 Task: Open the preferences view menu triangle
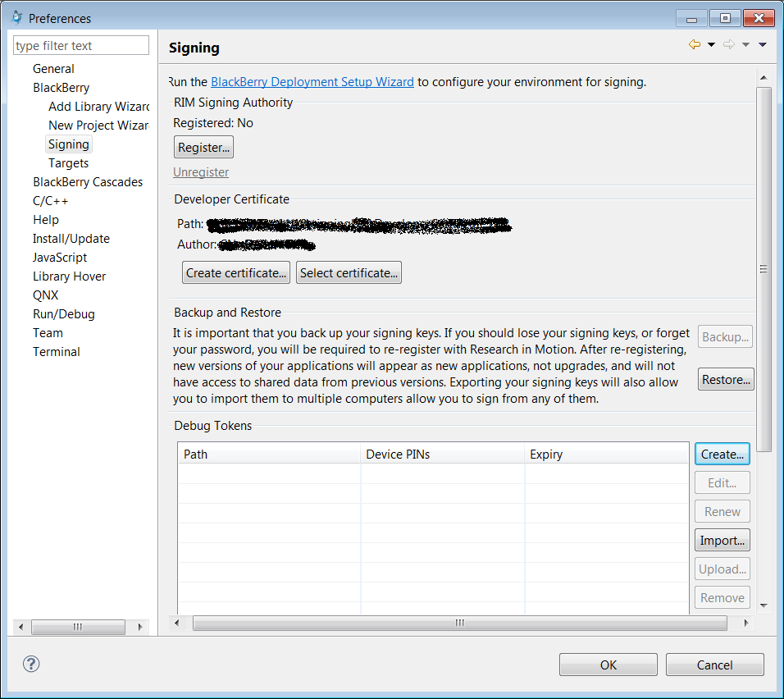tap(763, 45)
